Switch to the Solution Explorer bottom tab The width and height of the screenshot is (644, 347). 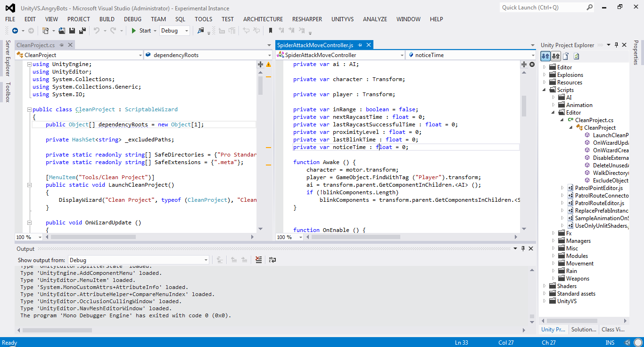click(584, 330)
